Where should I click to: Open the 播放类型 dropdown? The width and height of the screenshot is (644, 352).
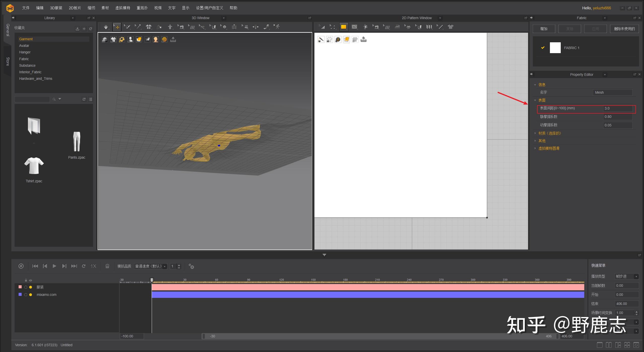pos(627,276)
